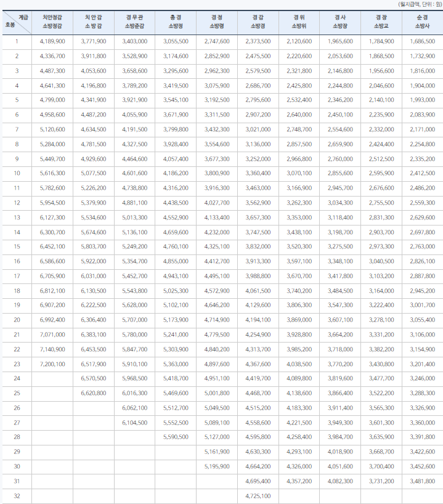Image resolution: width=443 pixels, height=504 pixels.
Task: Select the value 5,379,900
Action: tap(94, 203)
